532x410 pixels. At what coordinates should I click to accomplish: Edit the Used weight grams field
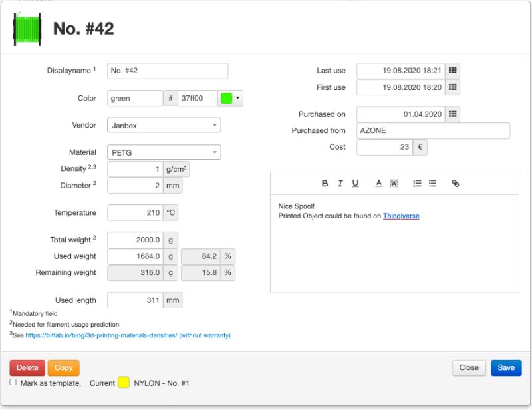click(135, 256)
